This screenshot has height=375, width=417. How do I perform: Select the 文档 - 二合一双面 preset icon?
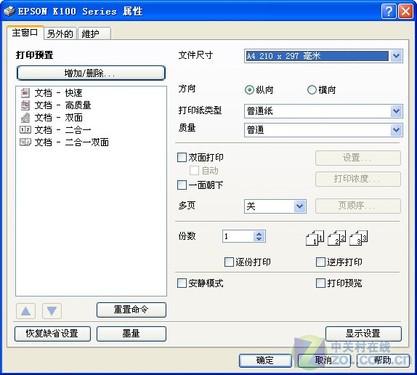pyautogui.click(x=25, y=142)
